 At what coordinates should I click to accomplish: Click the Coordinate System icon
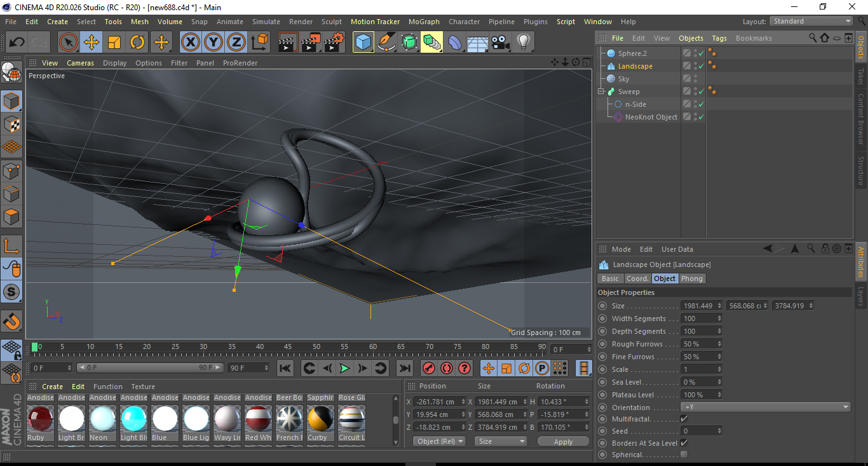[259, 43]
